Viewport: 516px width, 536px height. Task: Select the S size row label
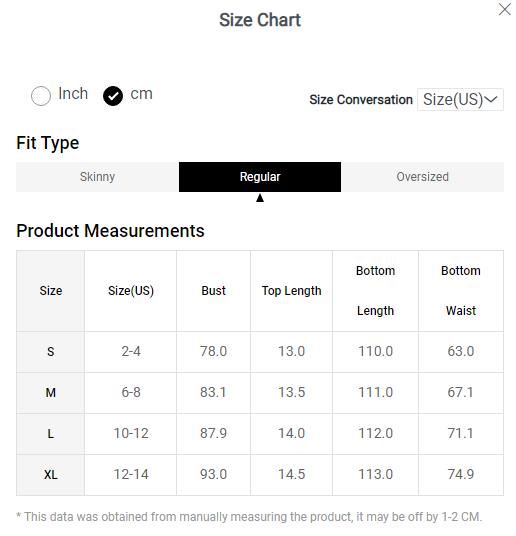(x=51, y=352)
